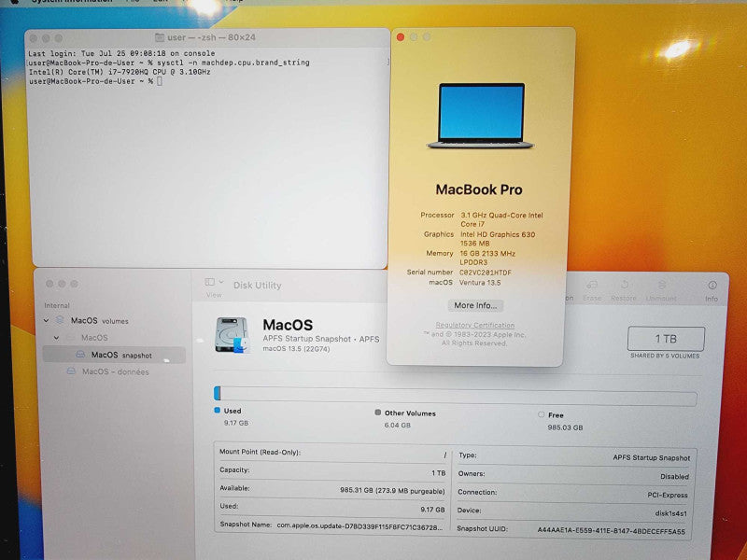Screen dimensions: 747x560
Task: Click the Mount Point (Read-Only) row
Action: (333, 453)
